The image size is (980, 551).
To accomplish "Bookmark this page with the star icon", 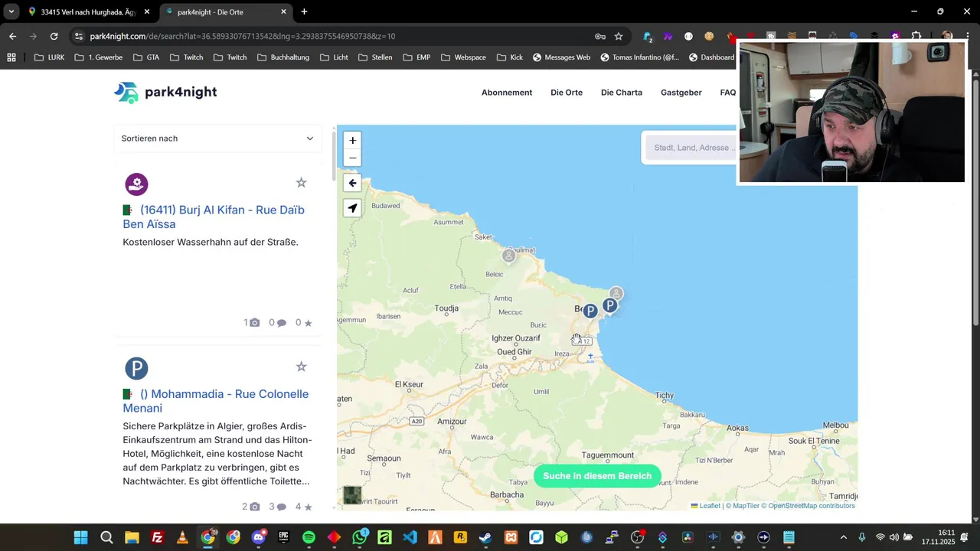I will click(x=619, y=36).
